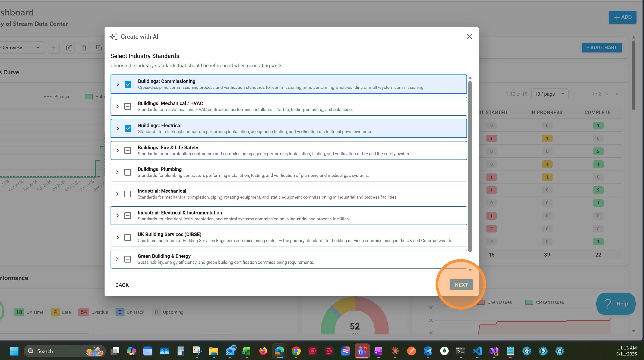Open Excel from the taskbar
This screenshot has width=644, height=360.
tap(246, 351)
